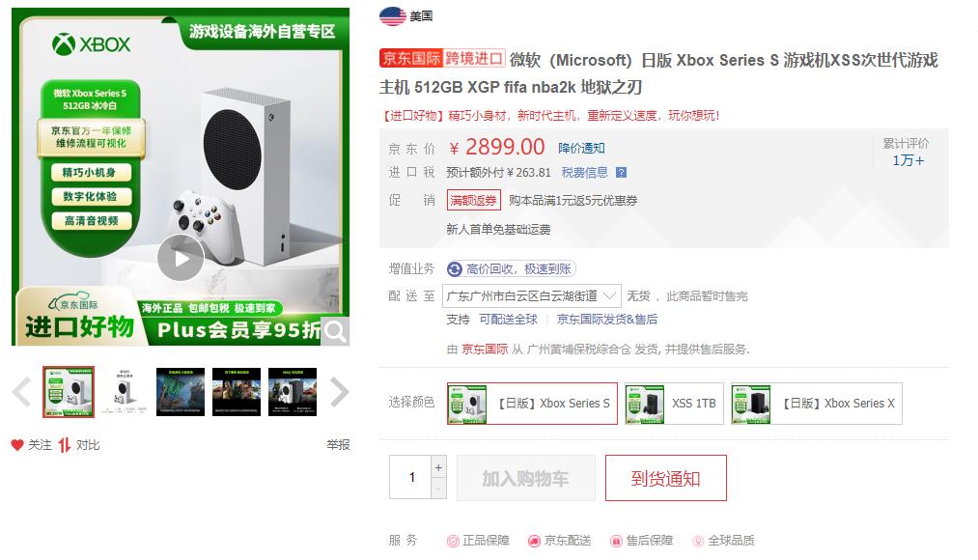
Task: Select the XSS 1TB option
Action: point(674,404)
